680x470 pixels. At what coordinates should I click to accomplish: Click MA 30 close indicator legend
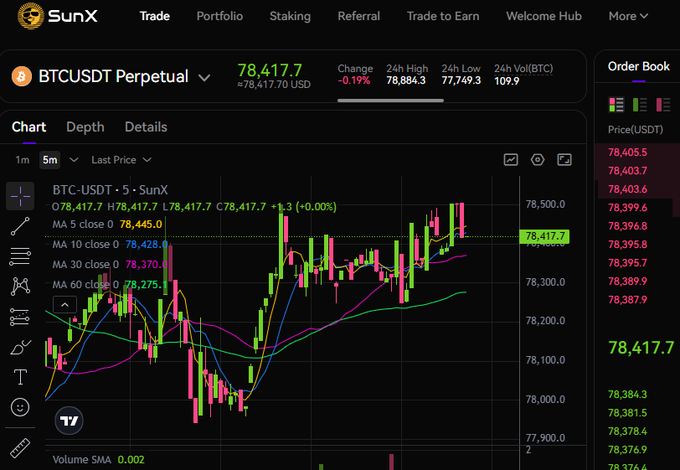(x=110, y=264)
